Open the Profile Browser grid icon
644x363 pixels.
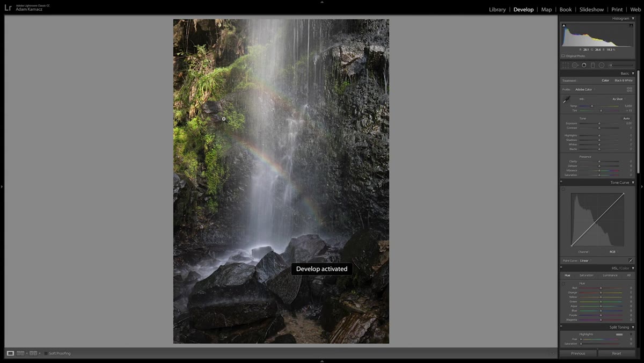[x=630, y=89]
